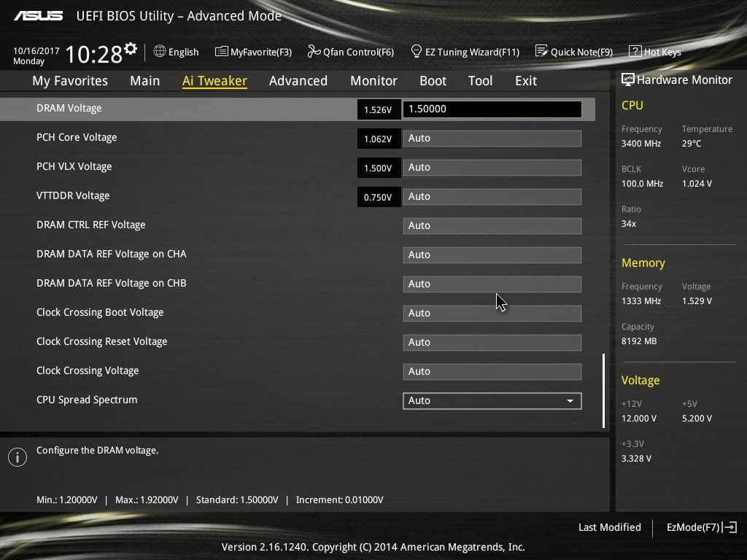Select DRAM DATA REF CHA field

click(492, 254)
